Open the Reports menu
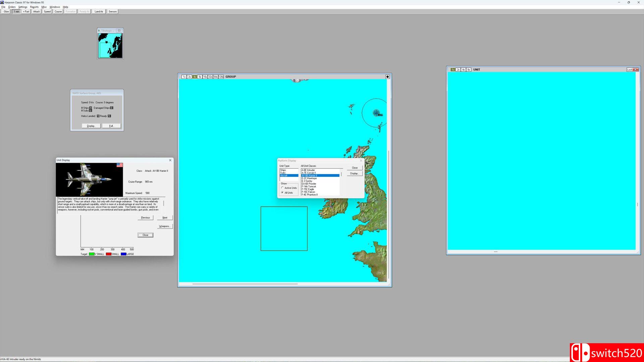Screen dimensions: 644x362 click(34, 7)
